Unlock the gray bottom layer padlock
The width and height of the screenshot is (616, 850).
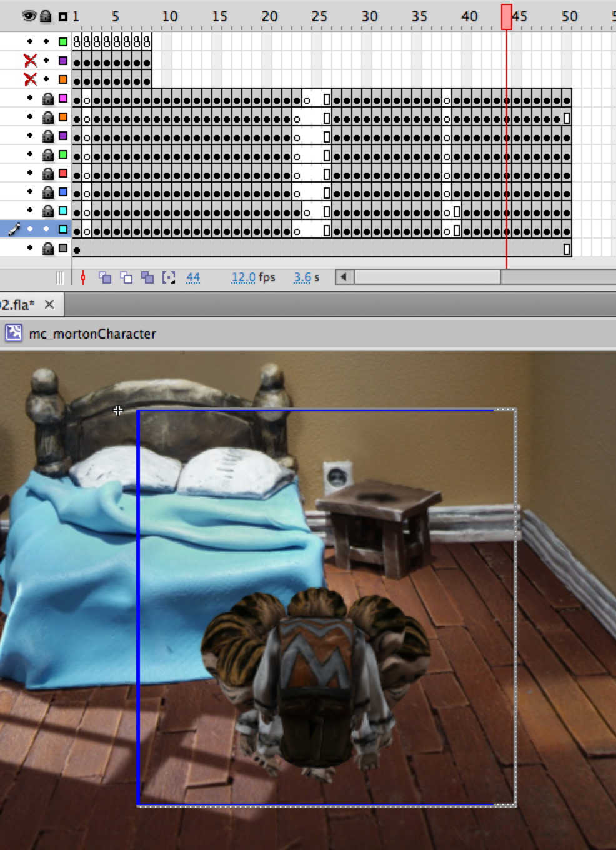pos(47,249)
